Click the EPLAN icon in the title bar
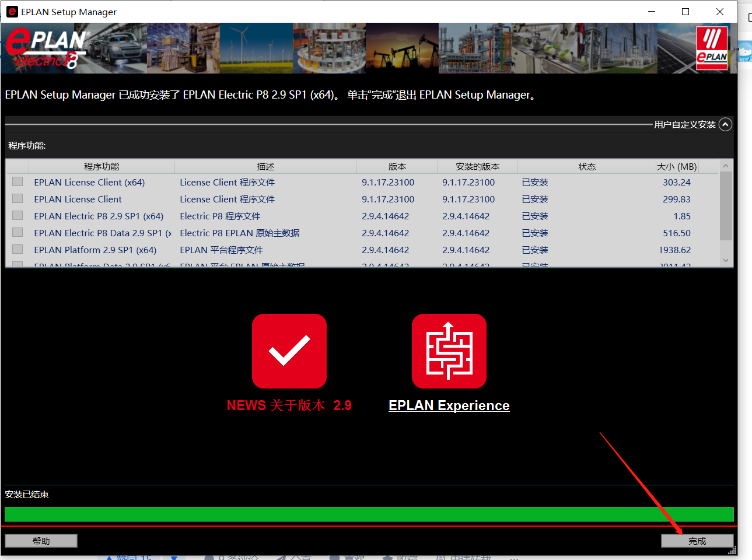752x560 pixels. tap(12, 12)
